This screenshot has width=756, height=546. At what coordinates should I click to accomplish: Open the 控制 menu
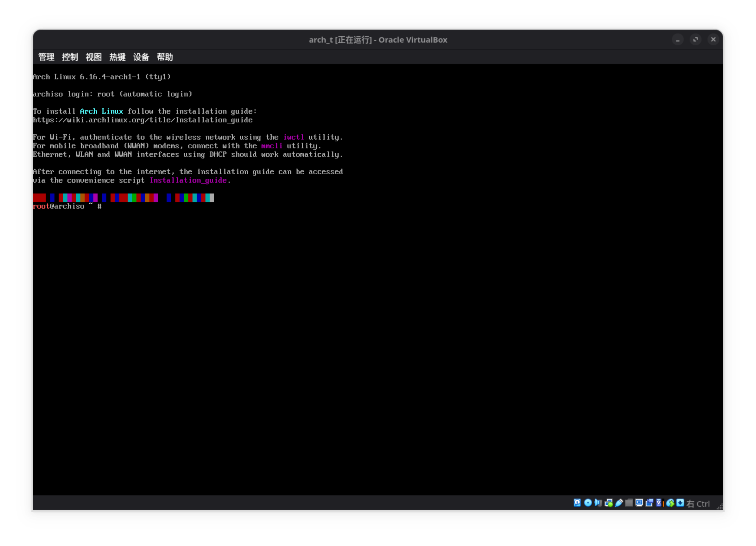point(70,57)
